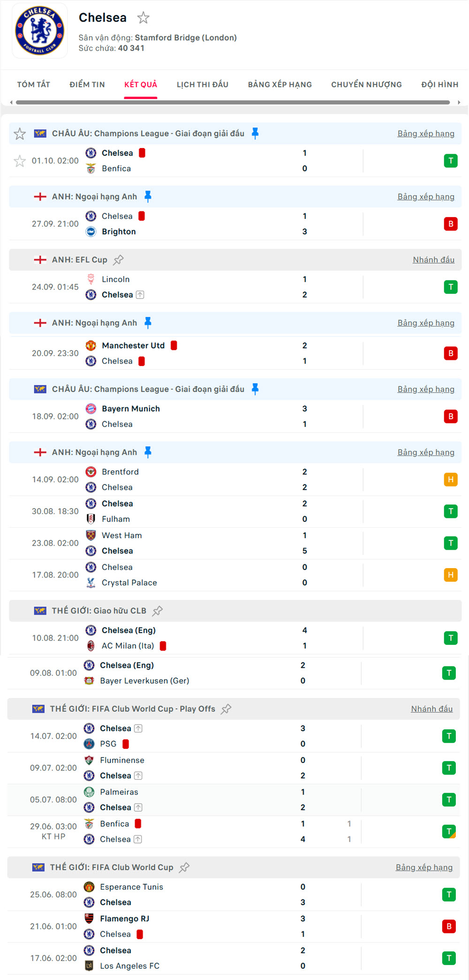Star the Champions League section header
Screen dimensions: 469x980
pos(20,134)
